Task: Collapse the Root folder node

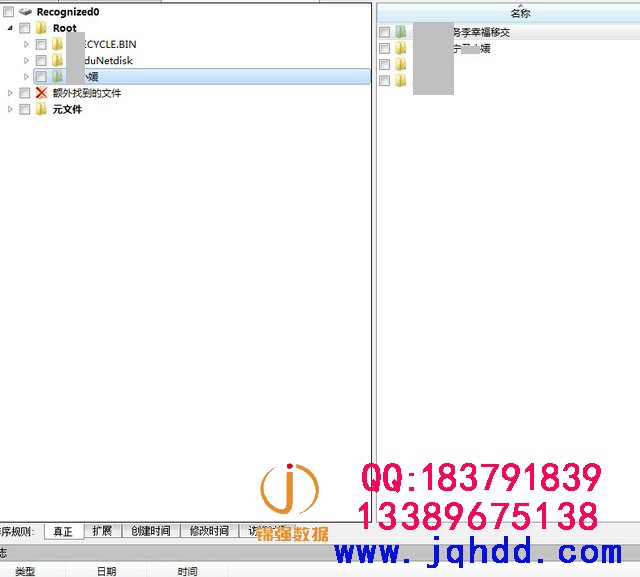Action: 10,28
